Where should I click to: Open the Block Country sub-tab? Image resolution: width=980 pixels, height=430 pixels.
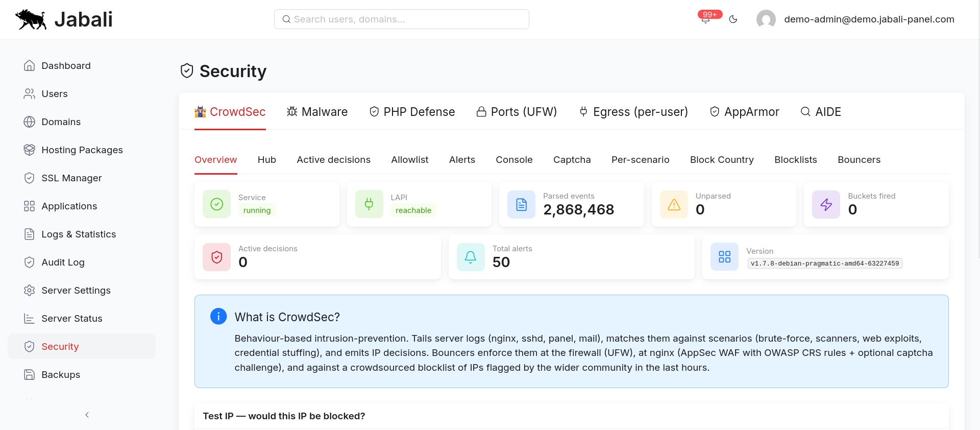tap(722, 160)
